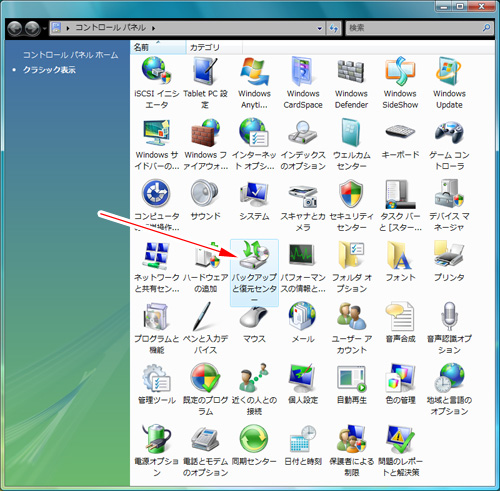
Task: Open 電源オプション battery icon
Action: [156, 439]
